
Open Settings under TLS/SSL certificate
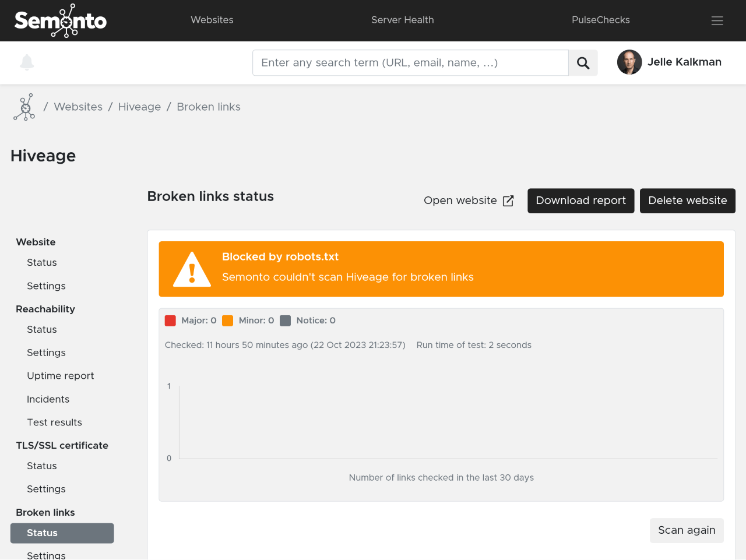[x=46, y=489]
